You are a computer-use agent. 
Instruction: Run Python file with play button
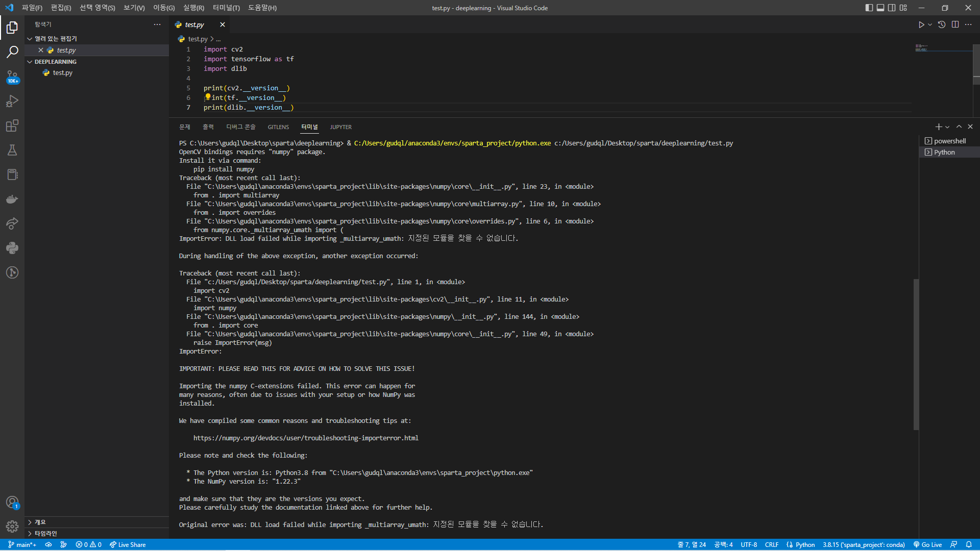[x=921, y=24]
